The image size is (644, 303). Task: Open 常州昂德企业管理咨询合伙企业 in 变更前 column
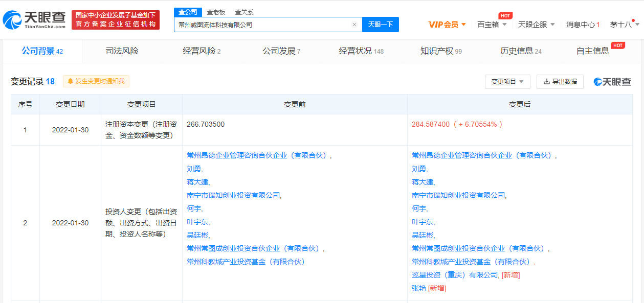click(258, 155)
